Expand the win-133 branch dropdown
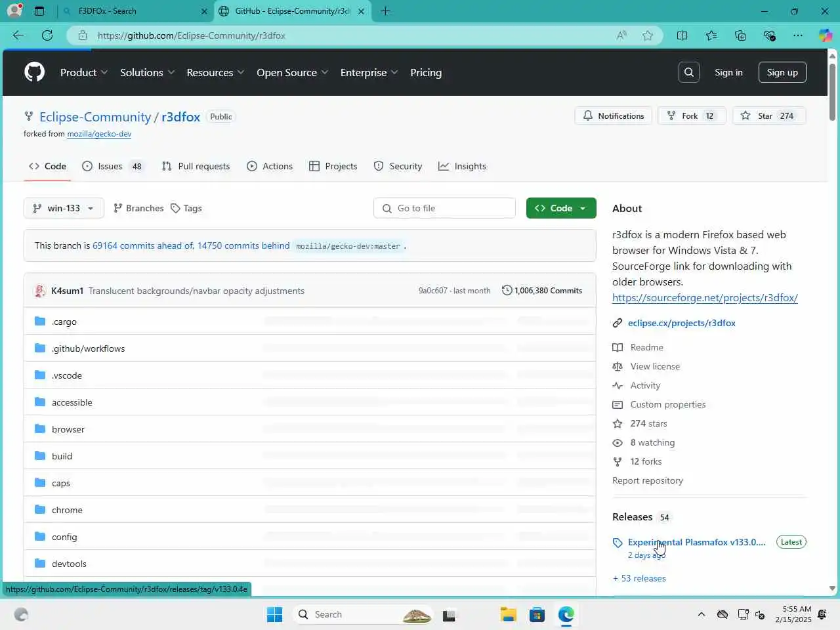840x630 pixels. pos(64,208)
